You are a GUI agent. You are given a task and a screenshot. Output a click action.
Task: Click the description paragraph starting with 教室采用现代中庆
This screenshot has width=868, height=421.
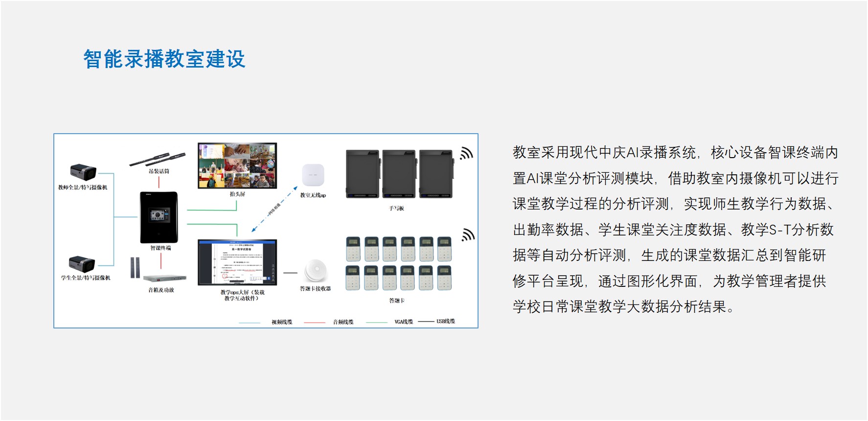675,230
